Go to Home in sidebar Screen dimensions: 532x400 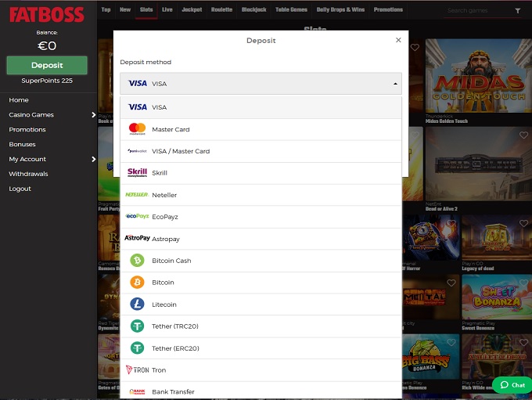point(19,100)
